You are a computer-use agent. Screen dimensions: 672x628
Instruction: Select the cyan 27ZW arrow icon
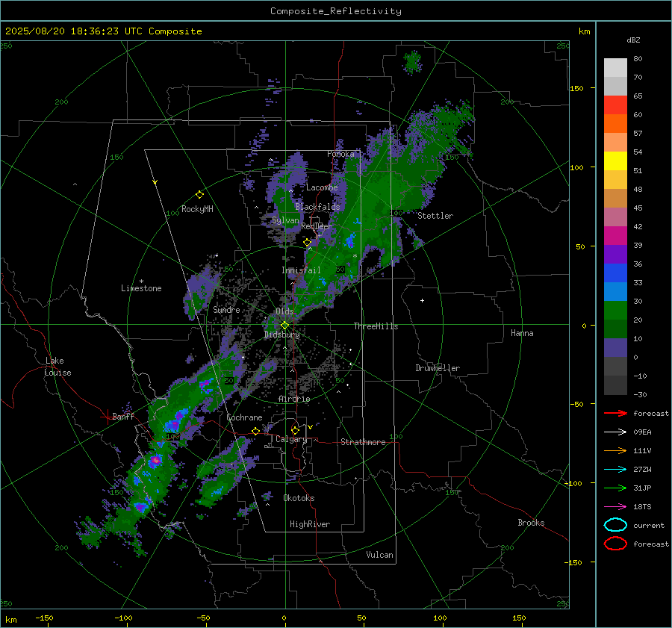[615, 470]
